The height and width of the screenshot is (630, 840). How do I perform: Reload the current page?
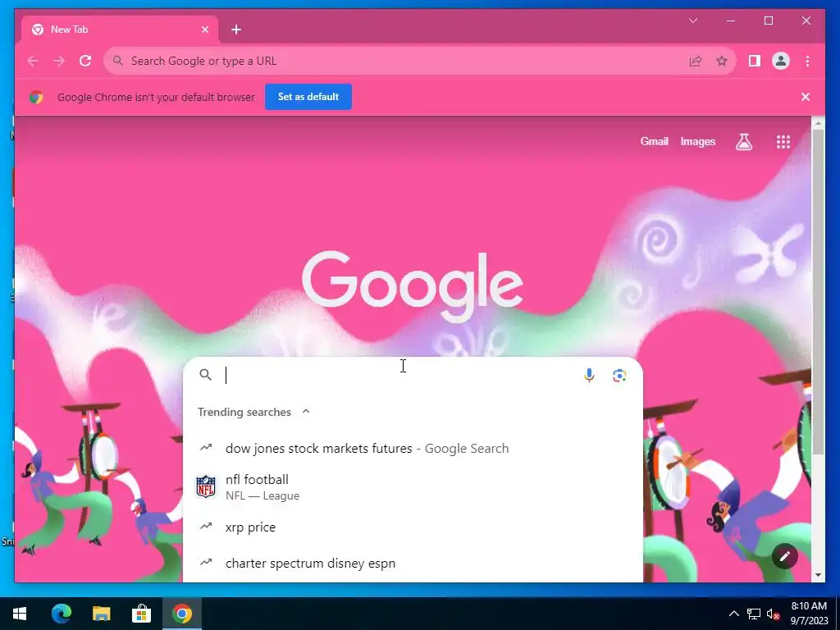tap(85, 61)
